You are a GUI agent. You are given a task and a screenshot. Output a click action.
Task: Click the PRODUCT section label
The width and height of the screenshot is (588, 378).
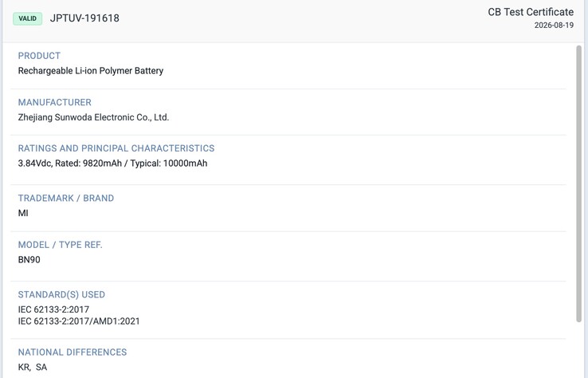tap(39, 56)
